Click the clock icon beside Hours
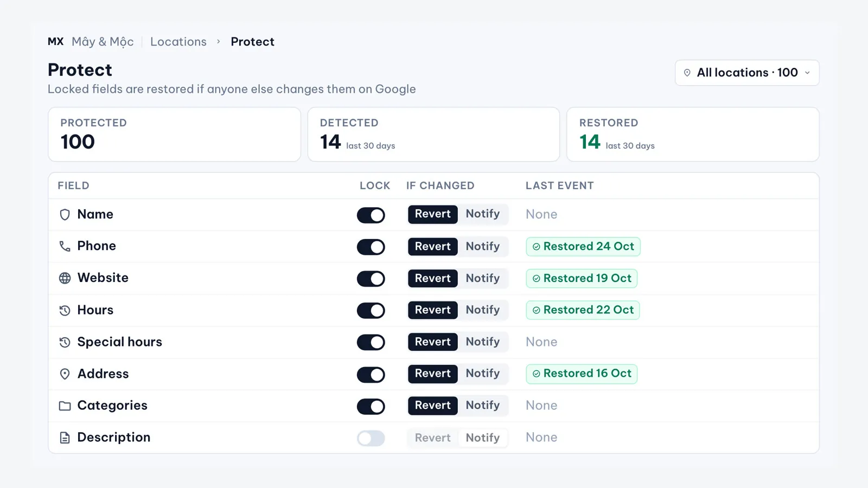Viewport: 868px width, 488px height. click(65, 310)
